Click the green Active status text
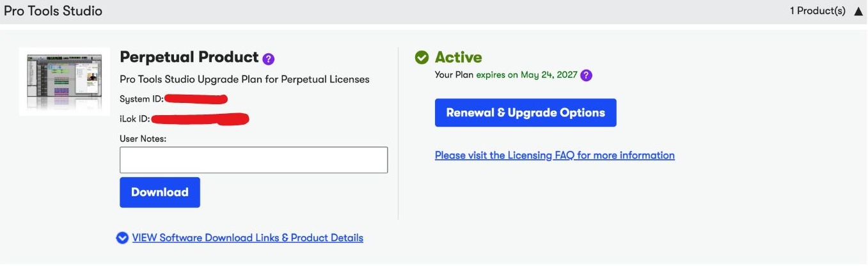The width and height of the screenshot is (868, 266). (x=459, y=58)
